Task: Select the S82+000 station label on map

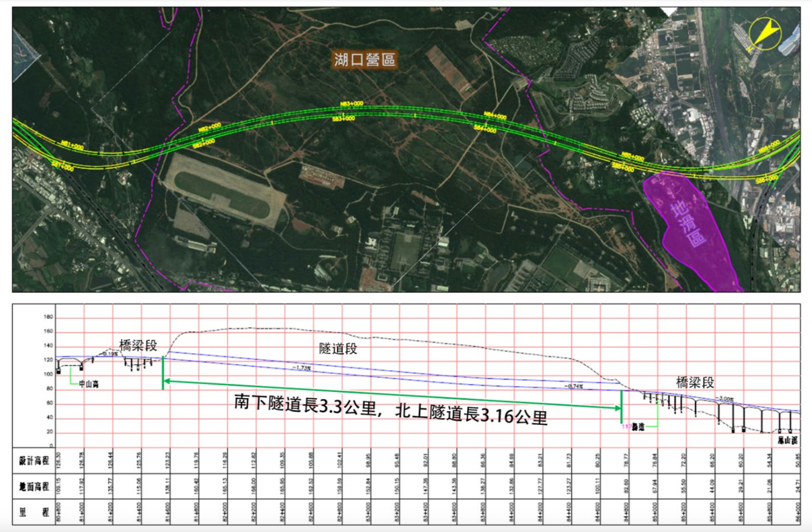Action: pos(204,143)
